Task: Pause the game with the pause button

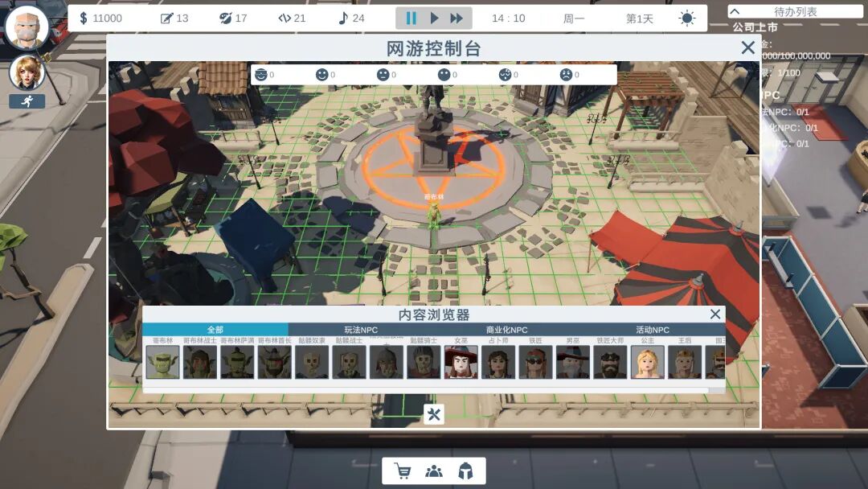Action: point(411,18)
